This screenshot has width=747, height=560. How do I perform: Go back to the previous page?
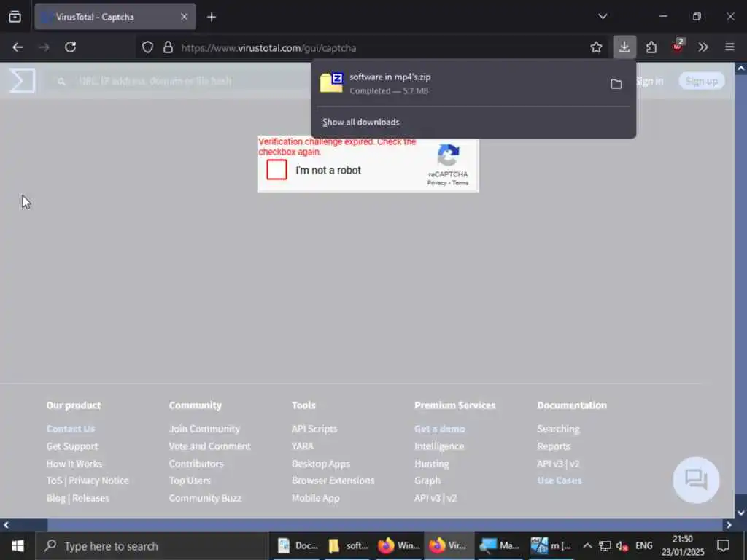pyautogui.click(x=18, y=47)
